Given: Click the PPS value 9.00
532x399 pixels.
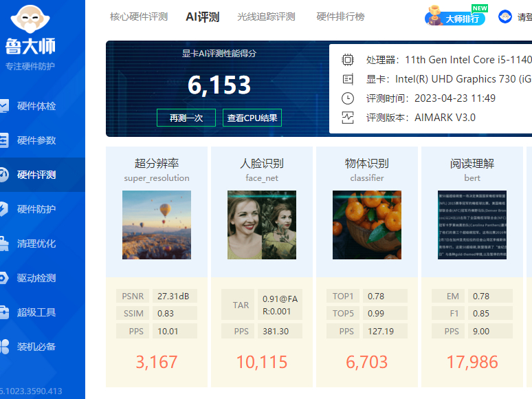Looking at the screenshot, I should pyautogui.click(x=490, y=331).
